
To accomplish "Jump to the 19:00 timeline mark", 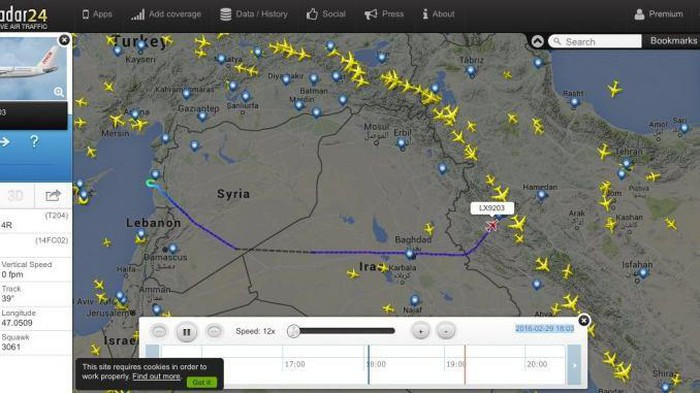I will click(x=455, y=364).
